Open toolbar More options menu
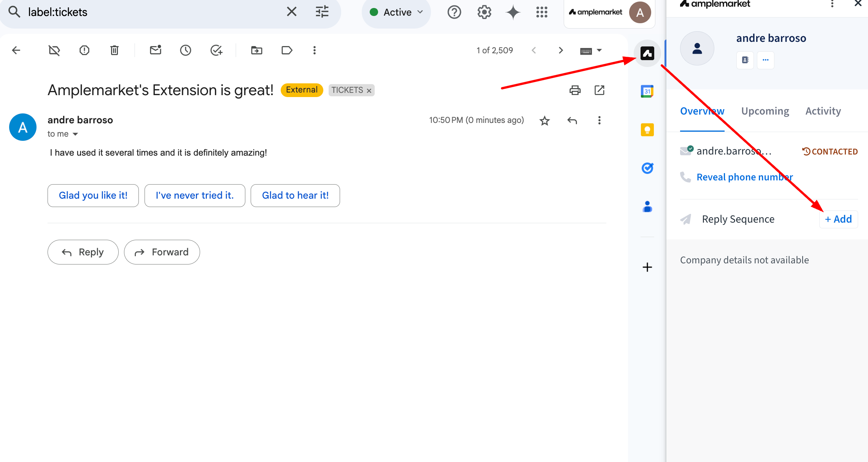868x462 pixels. (x=315, y=50)
